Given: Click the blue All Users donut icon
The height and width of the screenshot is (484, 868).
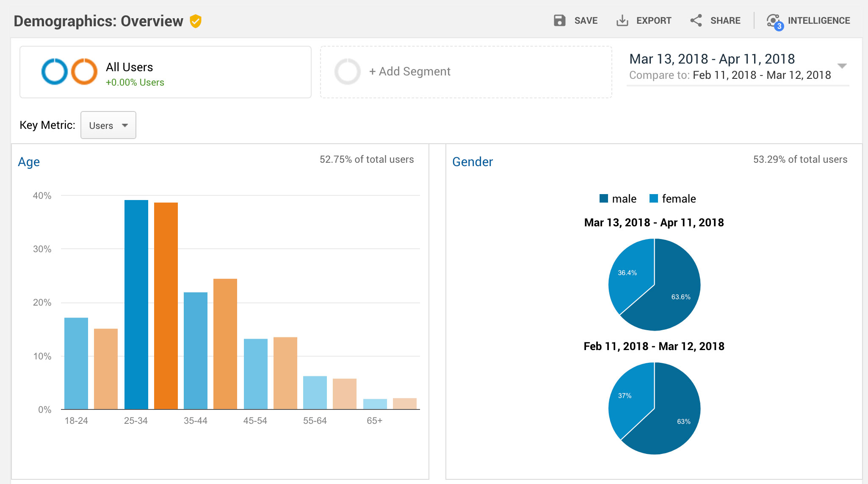Looking at the screenshot, I should (x=54, y=71).
